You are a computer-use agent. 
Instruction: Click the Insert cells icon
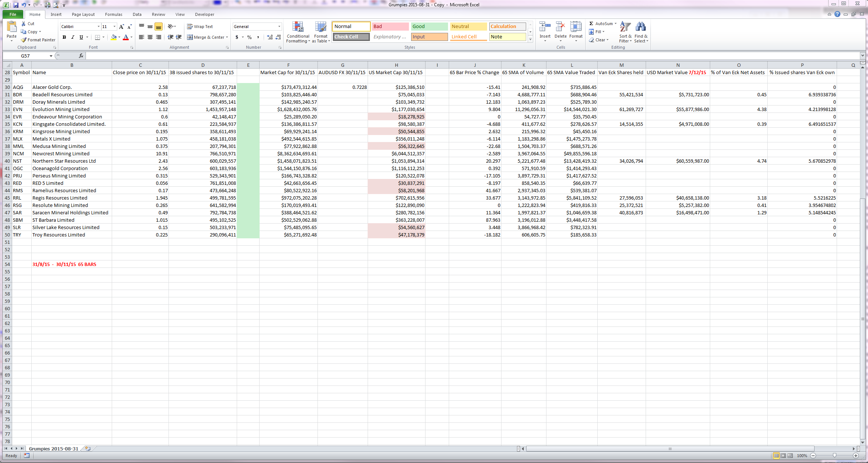(x=545, y=27)
